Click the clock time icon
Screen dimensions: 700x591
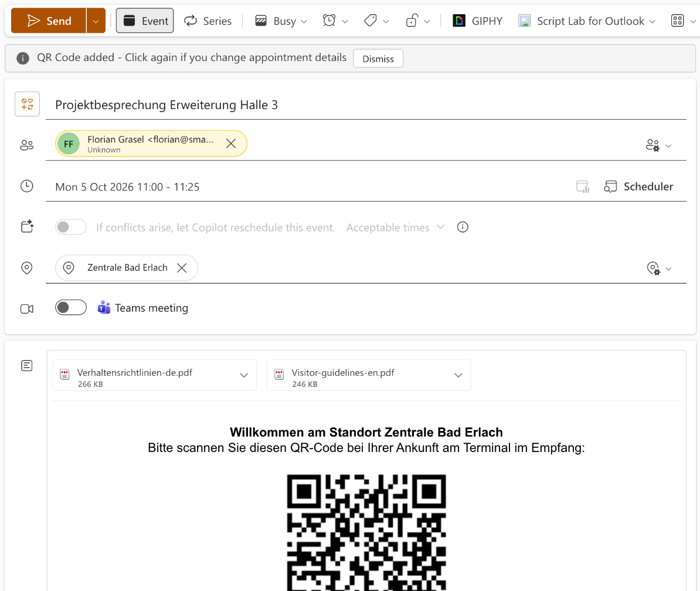pyautogui.click(x=27, y=186)
